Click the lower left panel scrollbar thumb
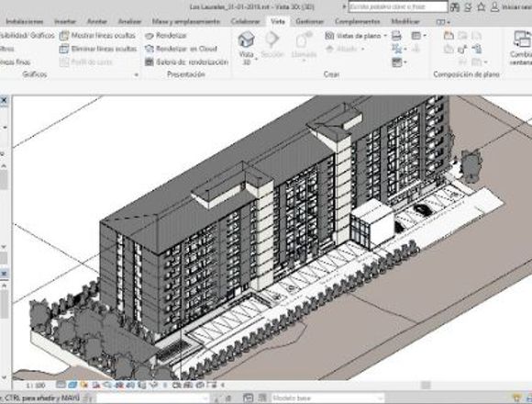Viewport: 532px width, 404px height. [x=4, y=304]
